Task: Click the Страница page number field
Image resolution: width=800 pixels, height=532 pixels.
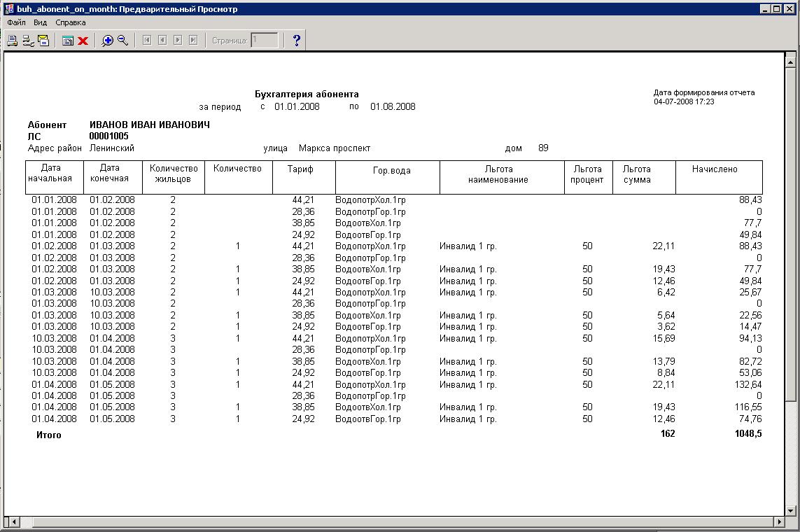Action: tap(265, 41)
